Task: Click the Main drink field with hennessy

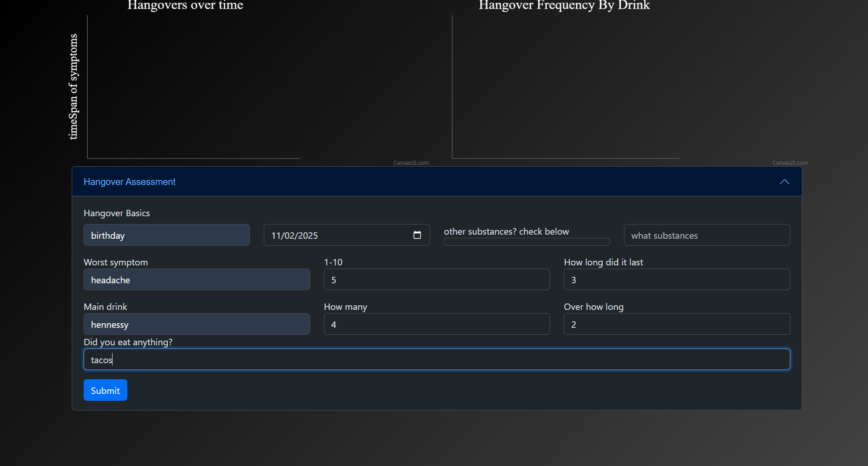Action: 196,324
